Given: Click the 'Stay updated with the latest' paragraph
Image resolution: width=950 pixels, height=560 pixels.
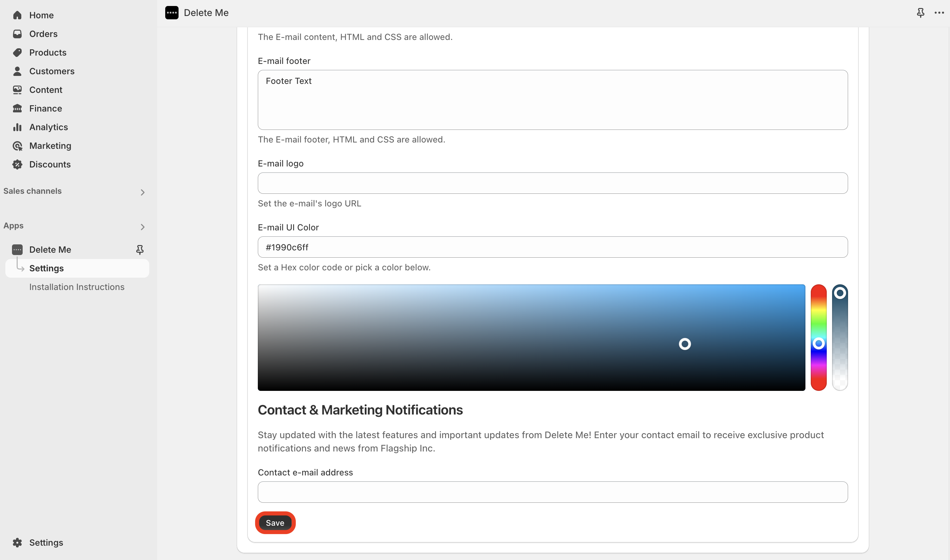Looking at the screenshot, I should tap(541, 442).
